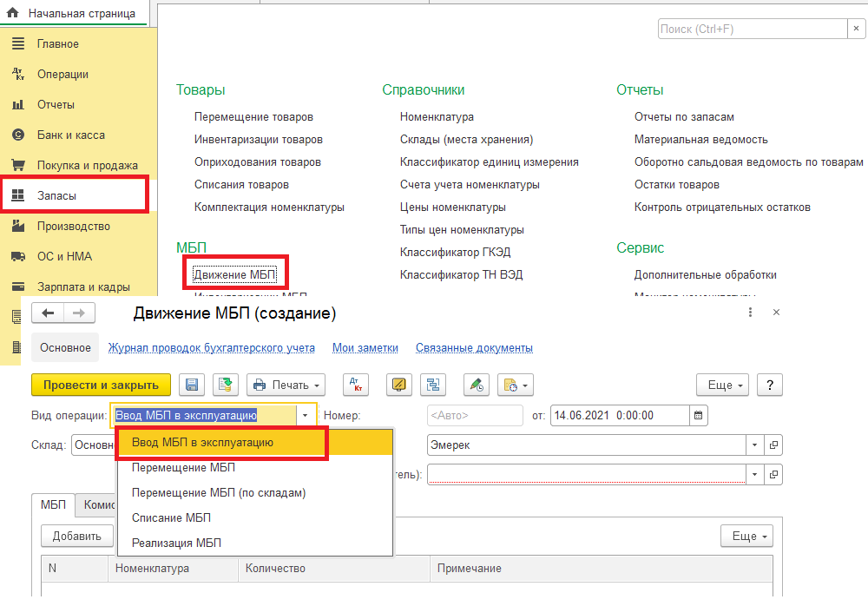868x606 pixels.
Task: Expand the Эмерек organization dropdown arrow
Action: pos(754,445)
